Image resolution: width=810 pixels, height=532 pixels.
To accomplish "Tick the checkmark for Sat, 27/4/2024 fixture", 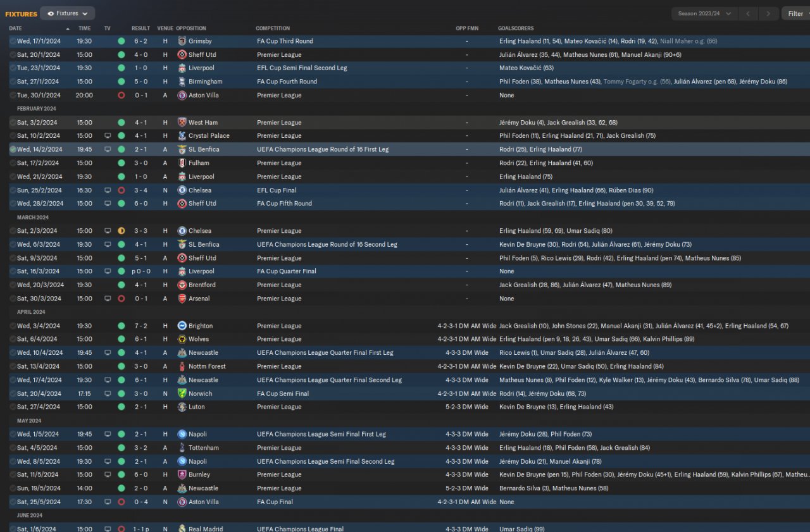I will coord(13,407).
